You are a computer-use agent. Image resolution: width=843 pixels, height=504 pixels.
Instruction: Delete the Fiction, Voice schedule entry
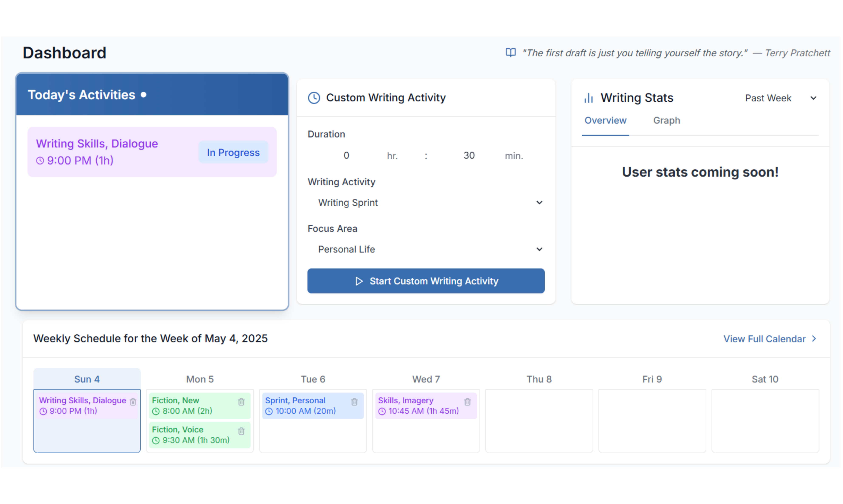pyautogui.click(x=241, y=431)
